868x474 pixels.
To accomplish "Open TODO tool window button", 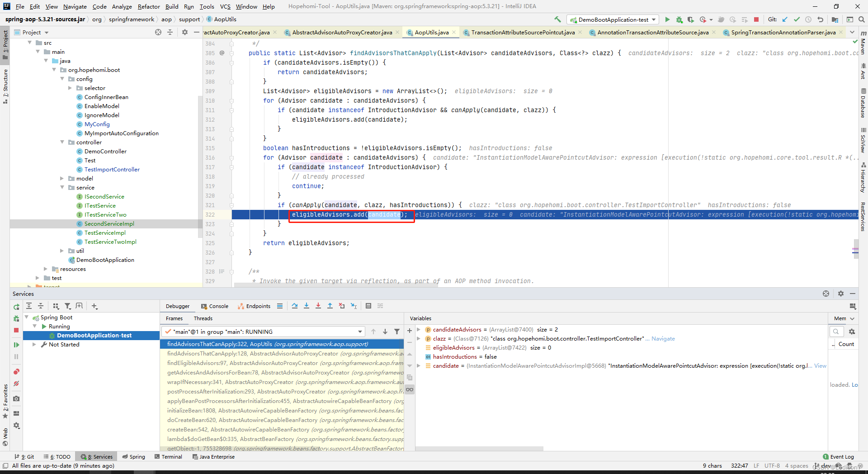I will (x=57, y=457).
